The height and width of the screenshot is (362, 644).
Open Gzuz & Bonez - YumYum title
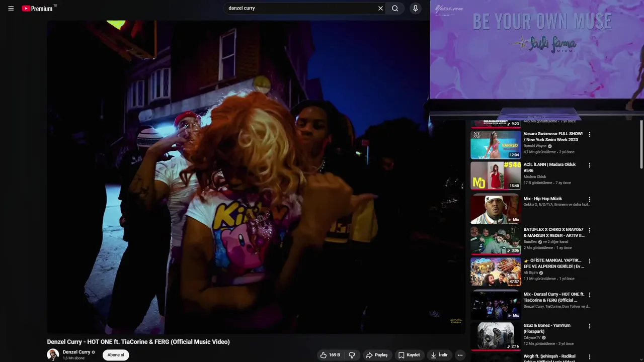[x=547, y=328]
